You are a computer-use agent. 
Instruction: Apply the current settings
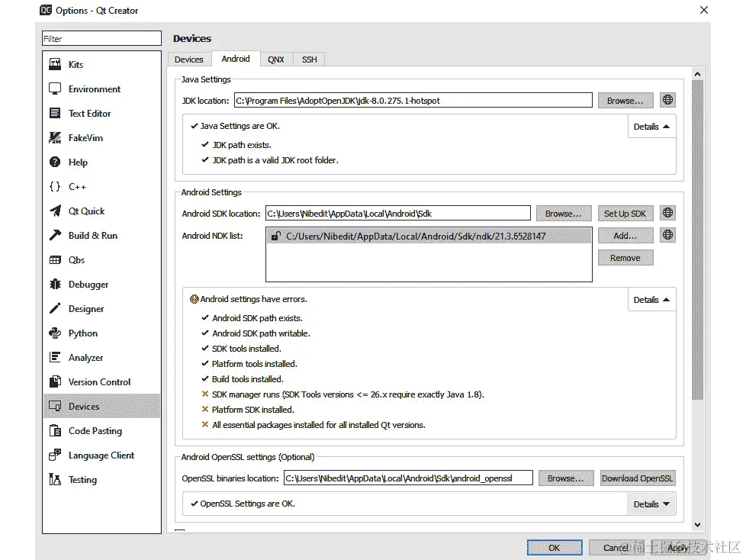point(678,548)
